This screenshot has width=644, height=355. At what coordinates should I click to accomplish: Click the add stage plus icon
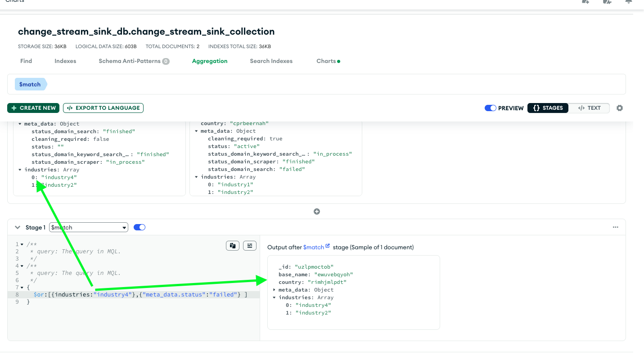click(x=317, y=211)
